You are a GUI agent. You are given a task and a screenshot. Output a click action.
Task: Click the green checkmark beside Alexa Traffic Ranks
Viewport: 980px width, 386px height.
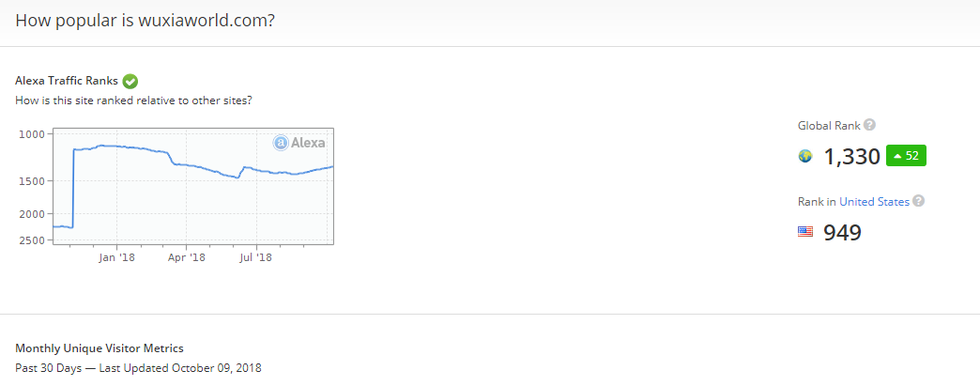(x=130, y=81)
